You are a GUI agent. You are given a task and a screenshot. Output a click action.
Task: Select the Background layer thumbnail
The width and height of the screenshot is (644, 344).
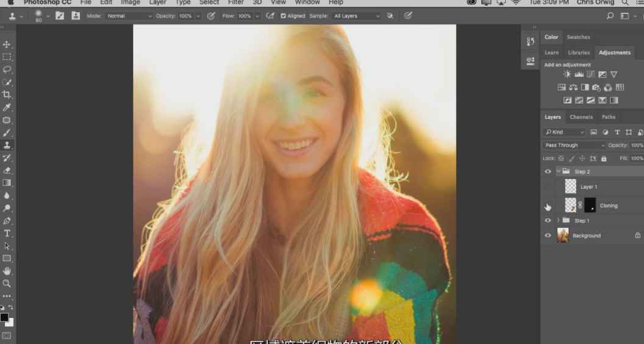point(563,235)
